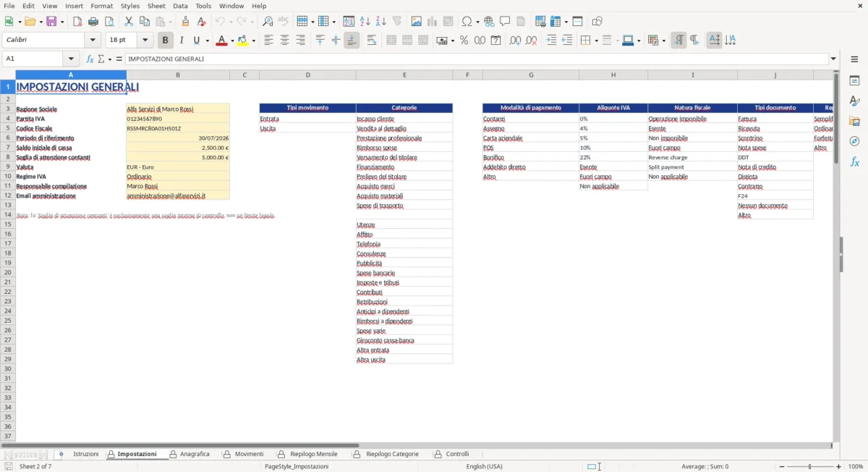Click the Print icon
Viewport: 868px width, 472px height.
pyautogui.click(x=93, y=21)
